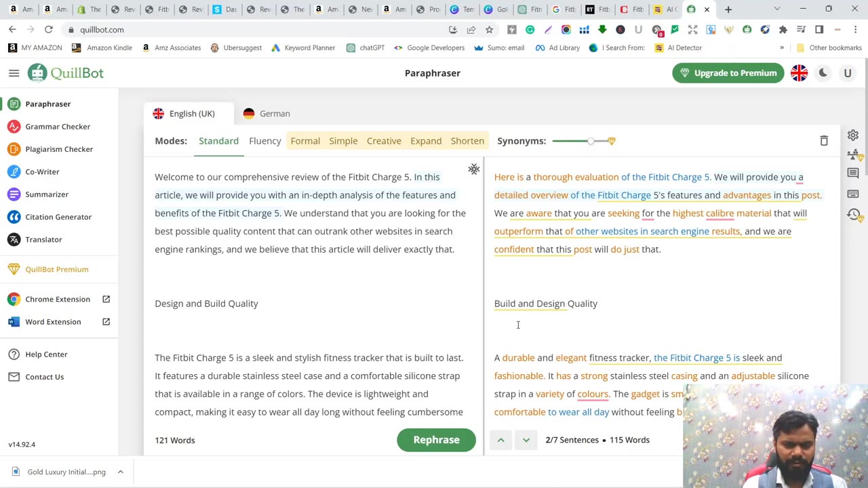Open Paraphraser in the sidebar
The image size is (868, 488).
(47, 104)
